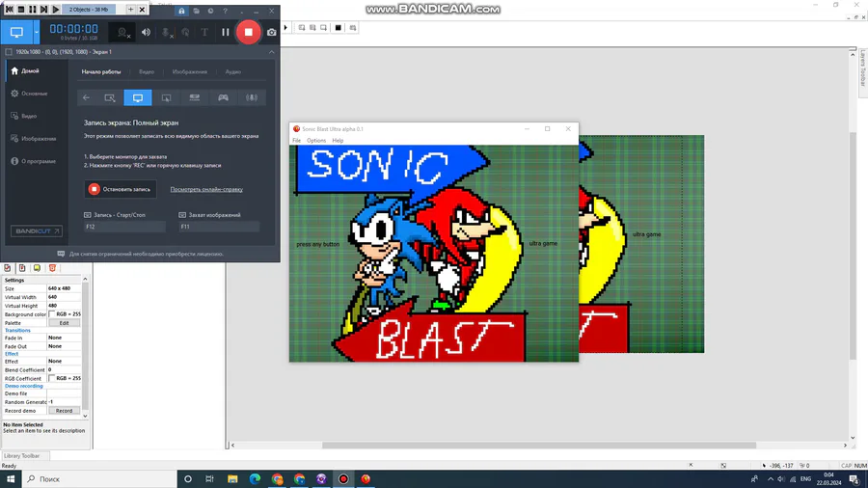Toggle the webcam overlay icon in Bandicam
The height and width of the screenshot is (488, 868).
[x=122, y=32]
